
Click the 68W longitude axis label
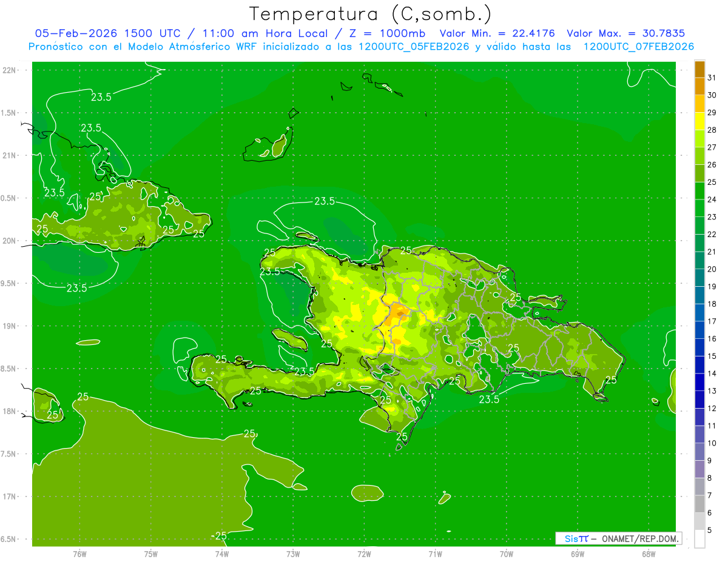(649, 554)
